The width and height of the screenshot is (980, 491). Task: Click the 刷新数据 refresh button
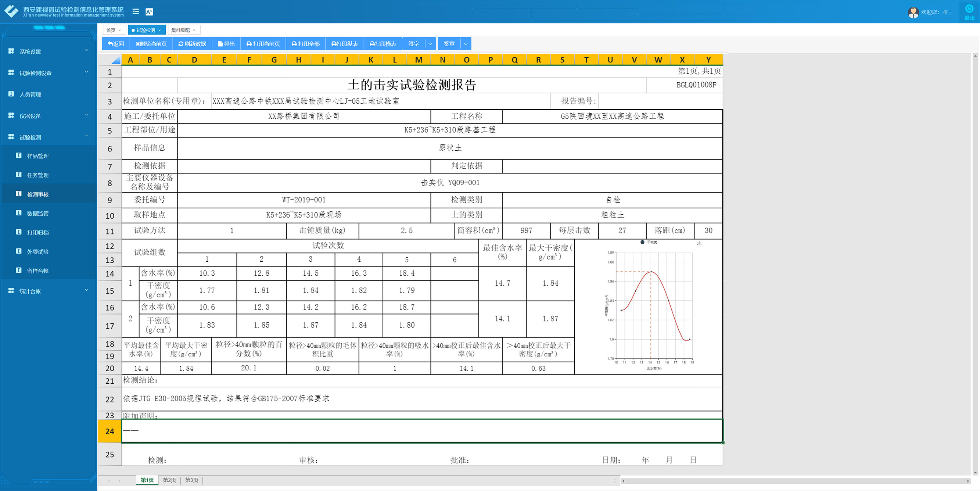[x=192, y=44]
